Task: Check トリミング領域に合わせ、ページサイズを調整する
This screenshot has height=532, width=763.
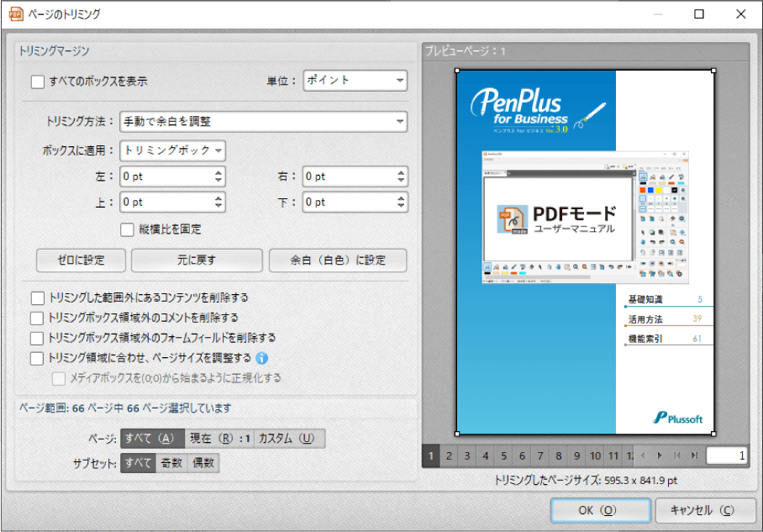Action: tap(37, 359)
